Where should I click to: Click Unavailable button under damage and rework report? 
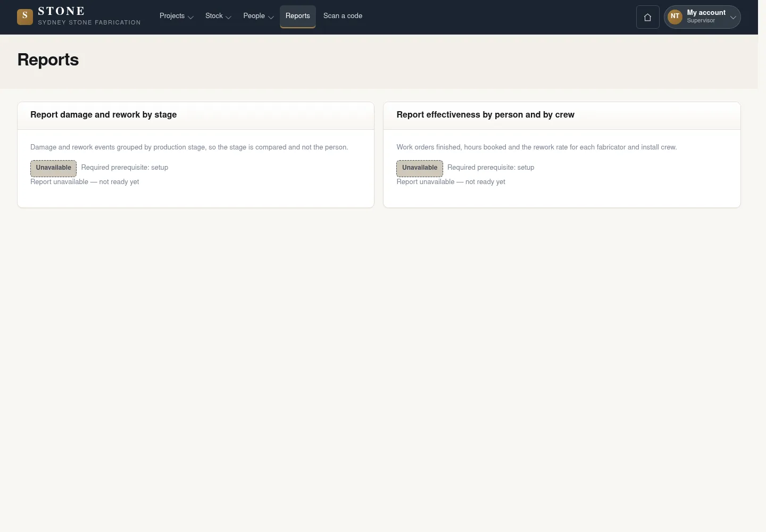pyautogui.click(x=53, y=168)
